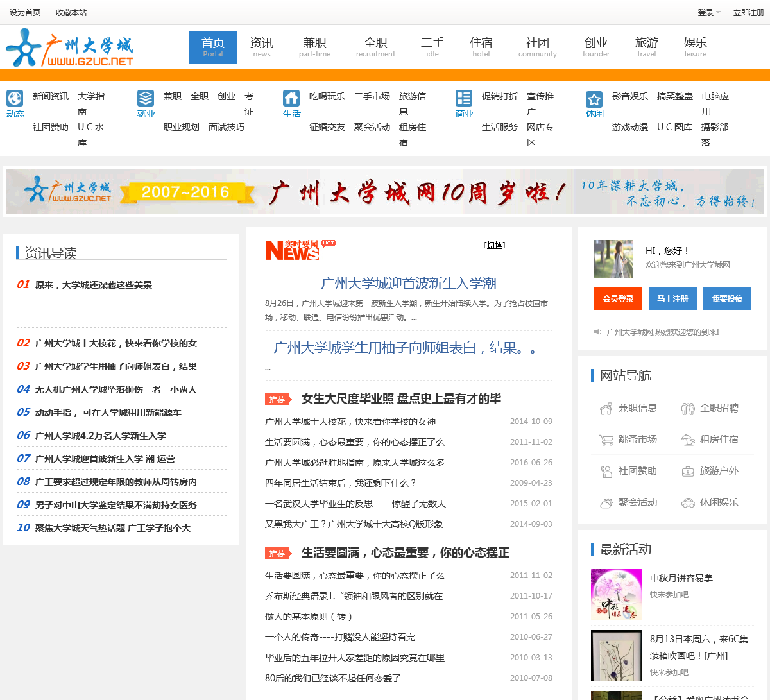
Task: Click the 立即注册 link at top
Action: point(748,13)
